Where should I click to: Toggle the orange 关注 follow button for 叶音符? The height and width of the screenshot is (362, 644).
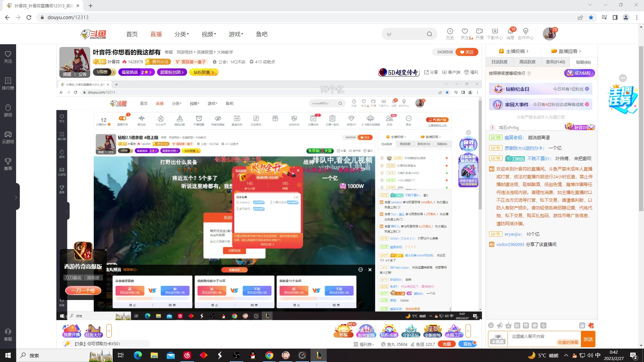click(467, 52)
